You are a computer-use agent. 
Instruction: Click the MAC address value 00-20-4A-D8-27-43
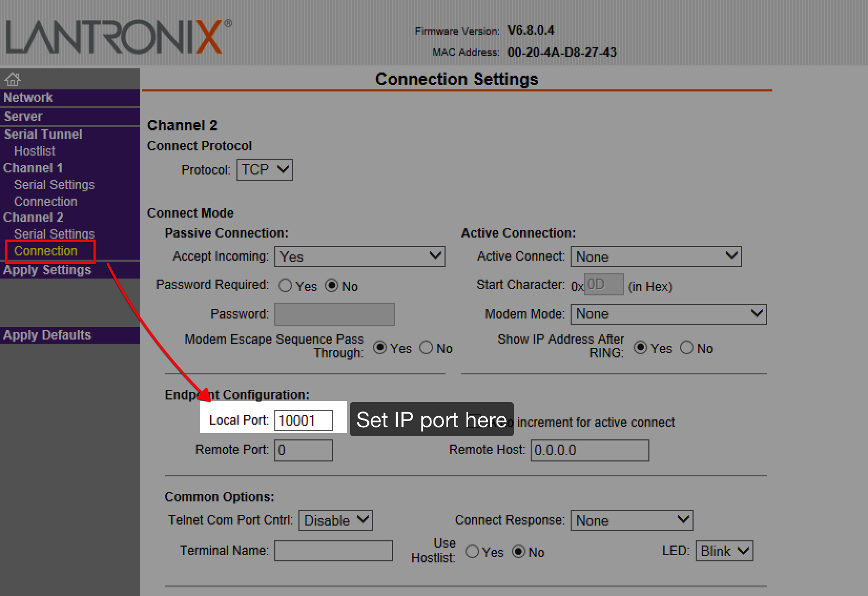tap(562, 53)
